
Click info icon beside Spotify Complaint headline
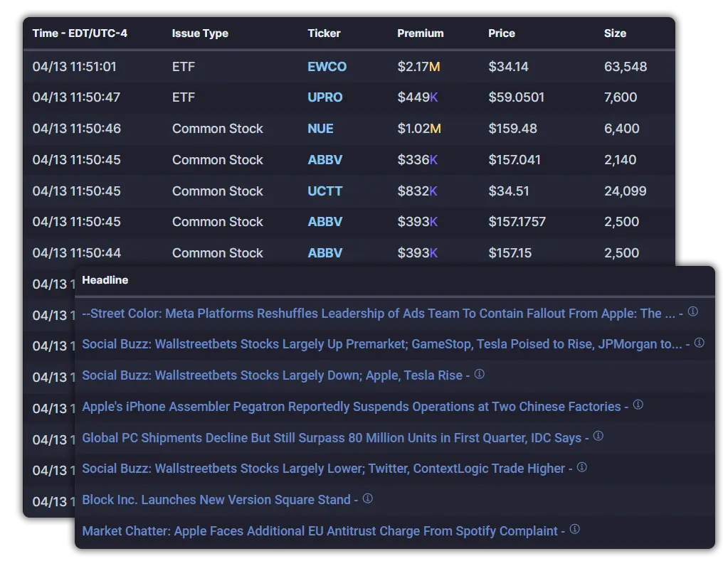coord(574,529)
